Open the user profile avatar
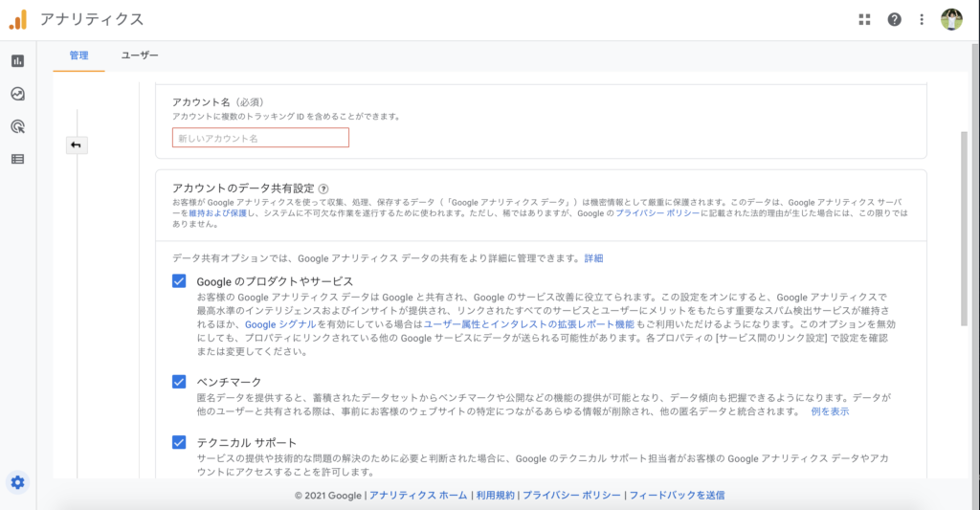Screen dimensions: 980x510 pyautogui.click(x=951, y=19)
